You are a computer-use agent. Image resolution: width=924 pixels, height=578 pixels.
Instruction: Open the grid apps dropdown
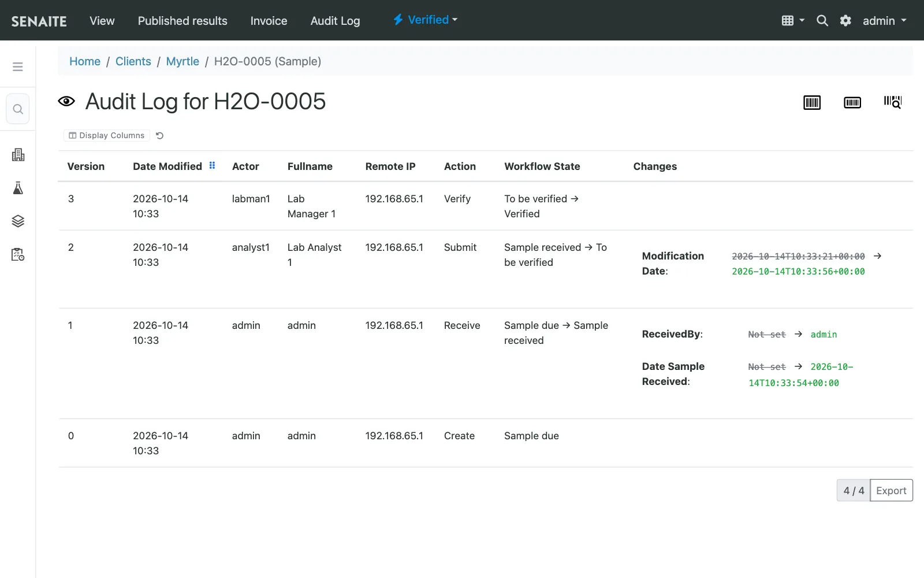(793, 21)
